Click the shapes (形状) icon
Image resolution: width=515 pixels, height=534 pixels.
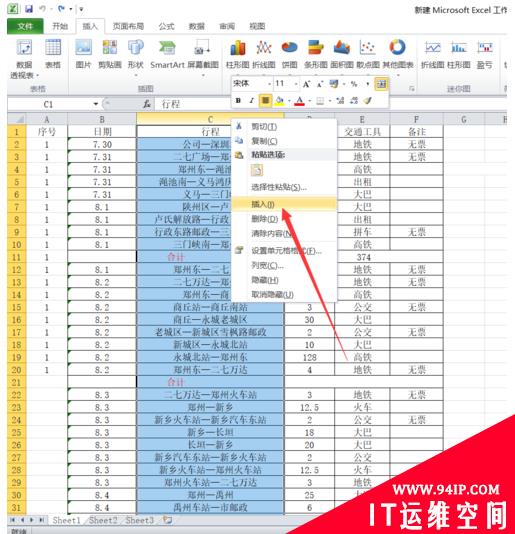pyautogui.click(x=136, y=54)
